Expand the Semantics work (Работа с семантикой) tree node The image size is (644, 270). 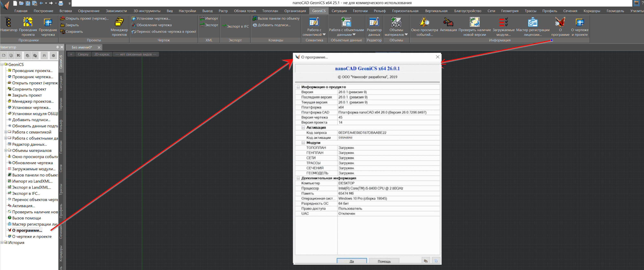click(6, 132)
